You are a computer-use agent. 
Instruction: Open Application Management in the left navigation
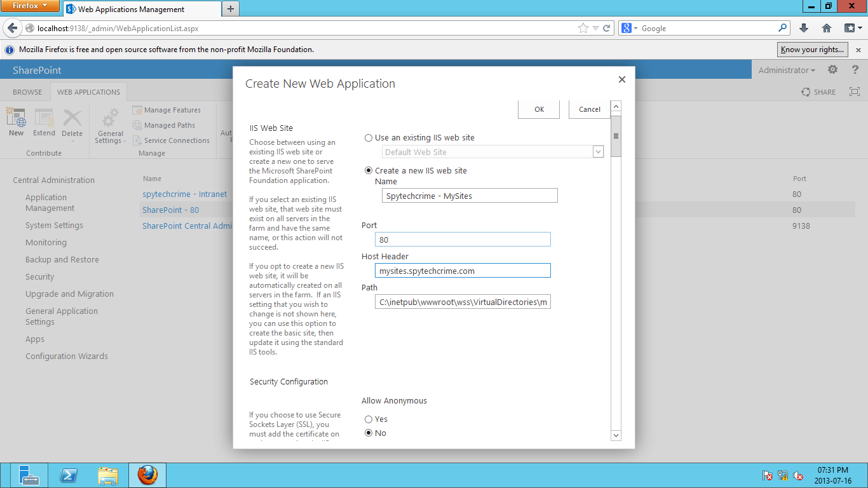(50, 203)
